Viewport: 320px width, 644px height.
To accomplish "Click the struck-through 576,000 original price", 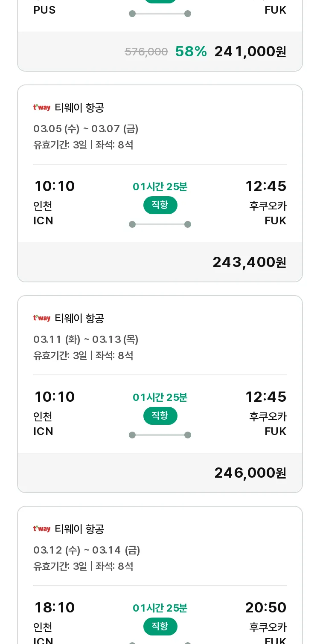I will coord(146,52).
